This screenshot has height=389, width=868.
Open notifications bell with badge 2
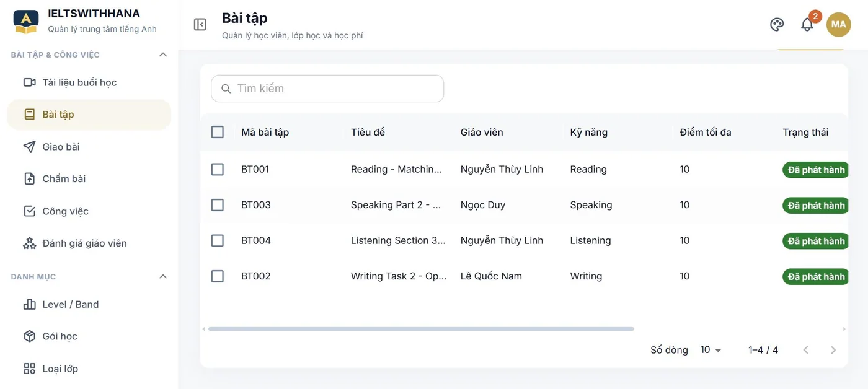click(807, 24)
